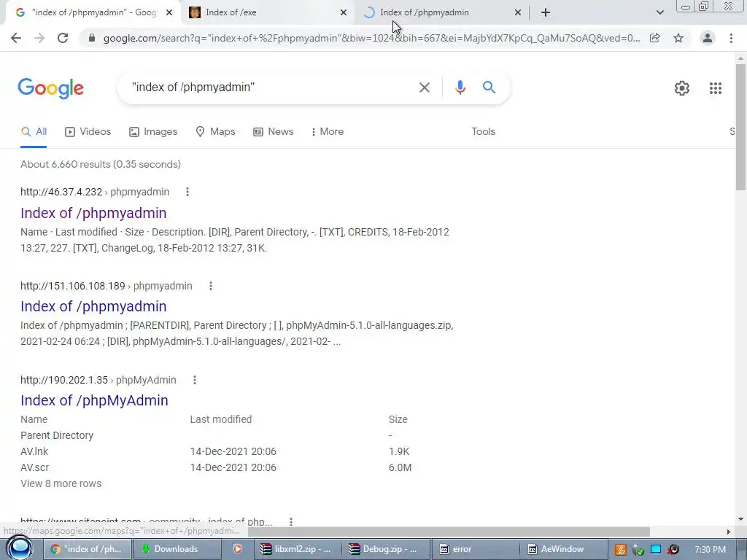
Task: Switch to Videos search results
Action: [x=88, y=132]
